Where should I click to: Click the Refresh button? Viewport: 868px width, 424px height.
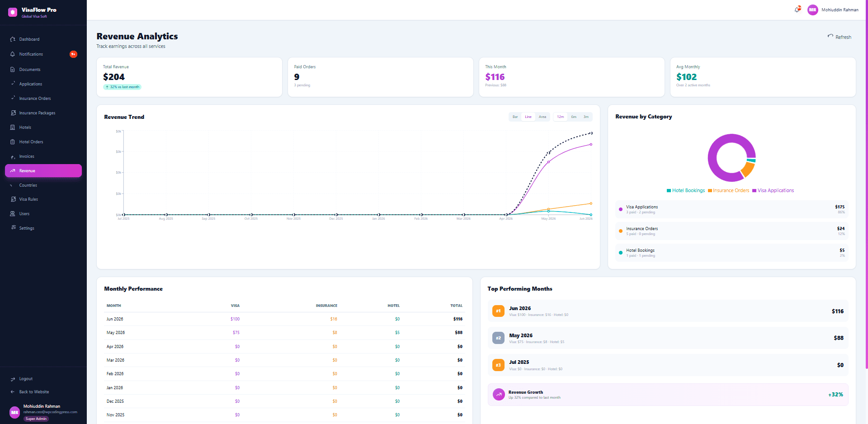pyautogui.click(x=840, y=37)
